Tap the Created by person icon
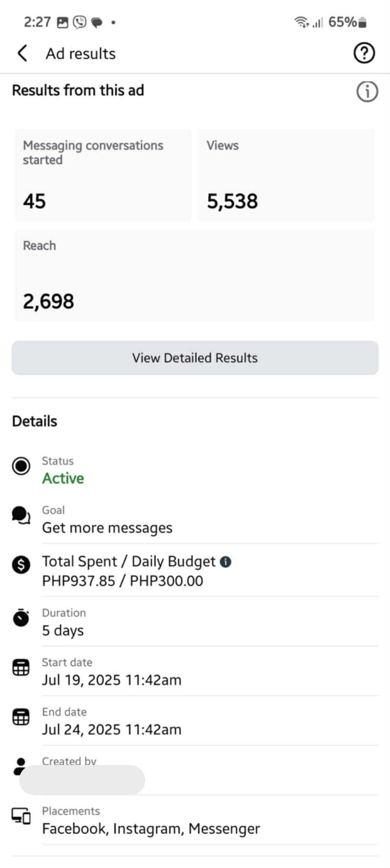 click(19, 765)
